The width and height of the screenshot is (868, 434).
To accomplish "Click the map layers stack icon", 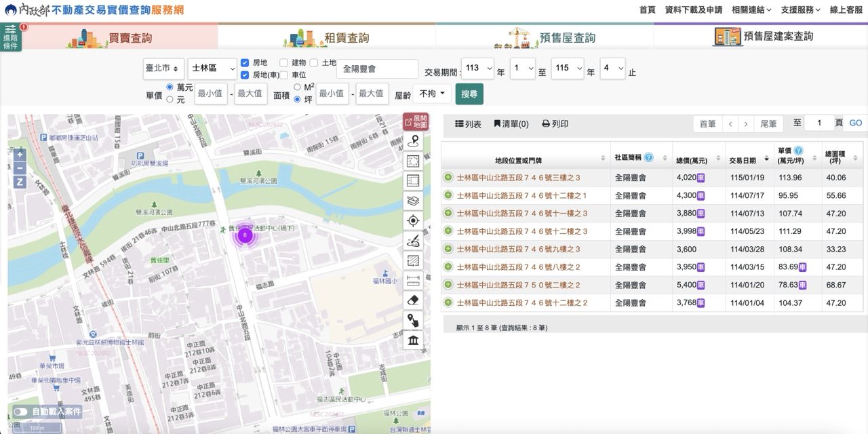I will [413, 201].
